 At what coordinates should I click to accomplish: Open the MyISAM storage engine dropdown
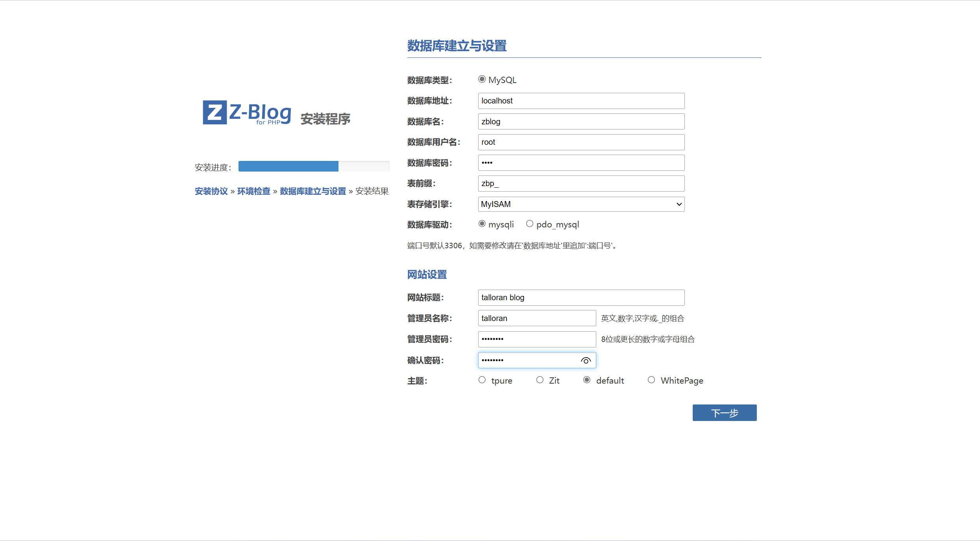coord(581,204)
